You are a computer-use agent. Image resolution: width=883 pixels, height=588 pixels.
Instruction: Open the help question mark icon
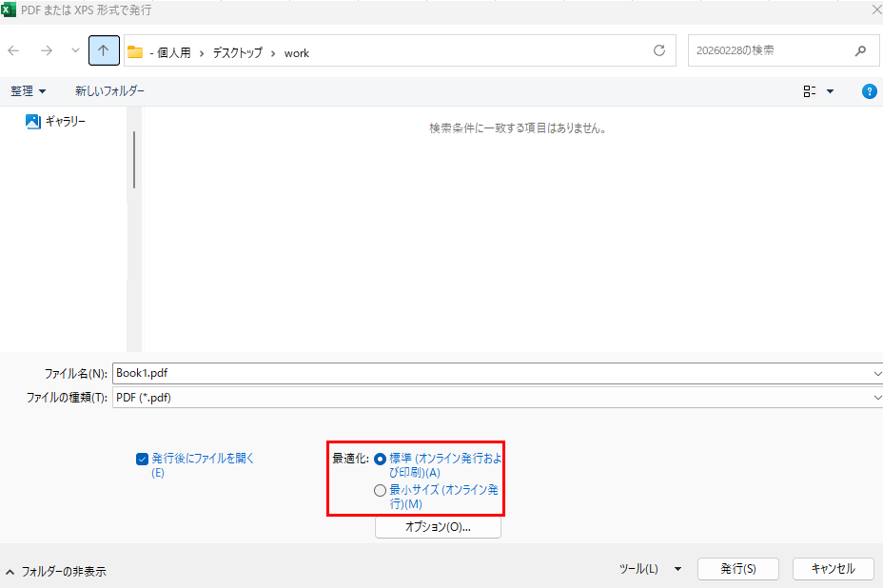(868, 91)
